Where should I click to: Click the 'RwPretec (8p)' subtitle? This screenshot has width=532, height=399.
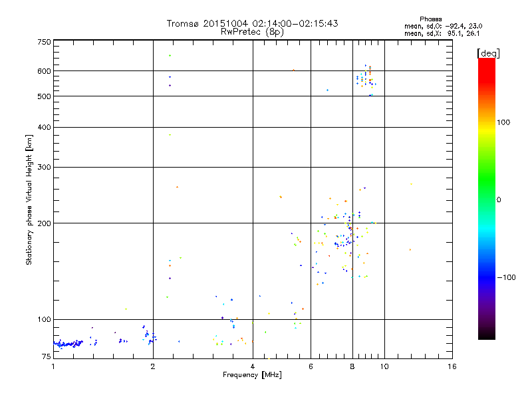[x=252, y=32]
